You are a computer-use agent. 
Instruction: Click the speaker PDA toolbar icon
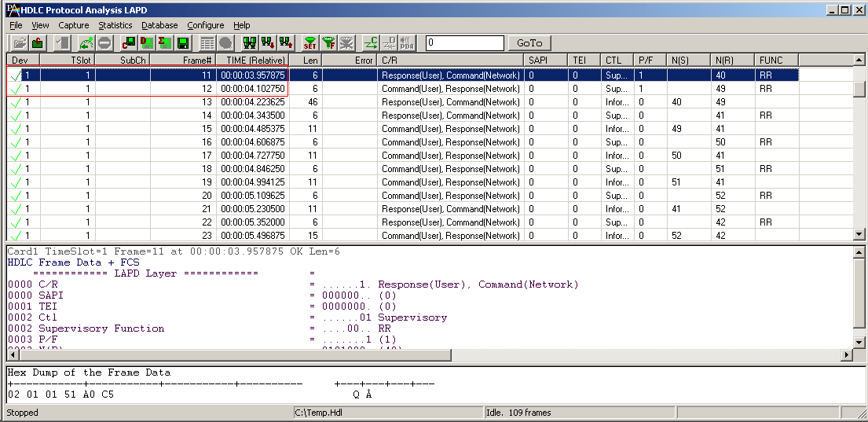(407, 42)
